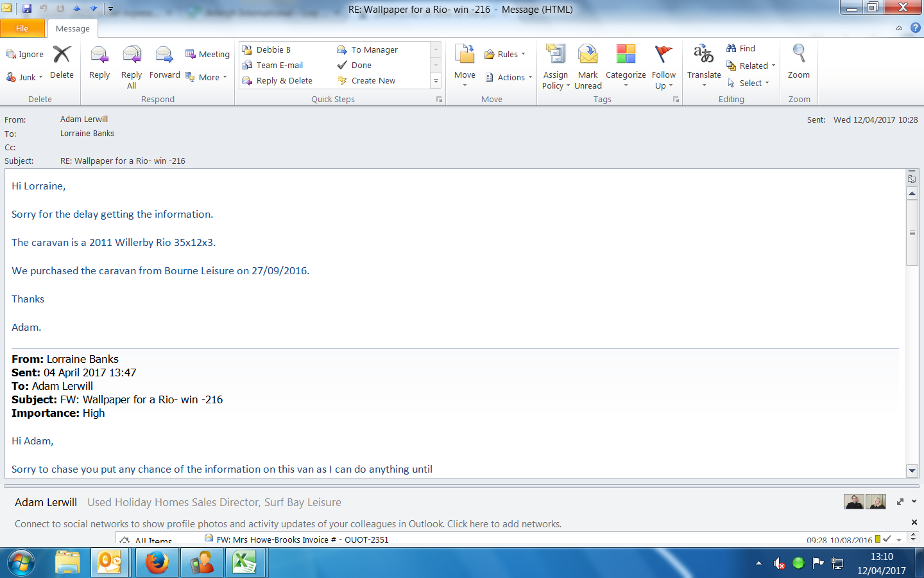This screenshot has height=578, width=924.
Task: Open the Translate menu
Action: pyautogui.click(x=704, y=66)
